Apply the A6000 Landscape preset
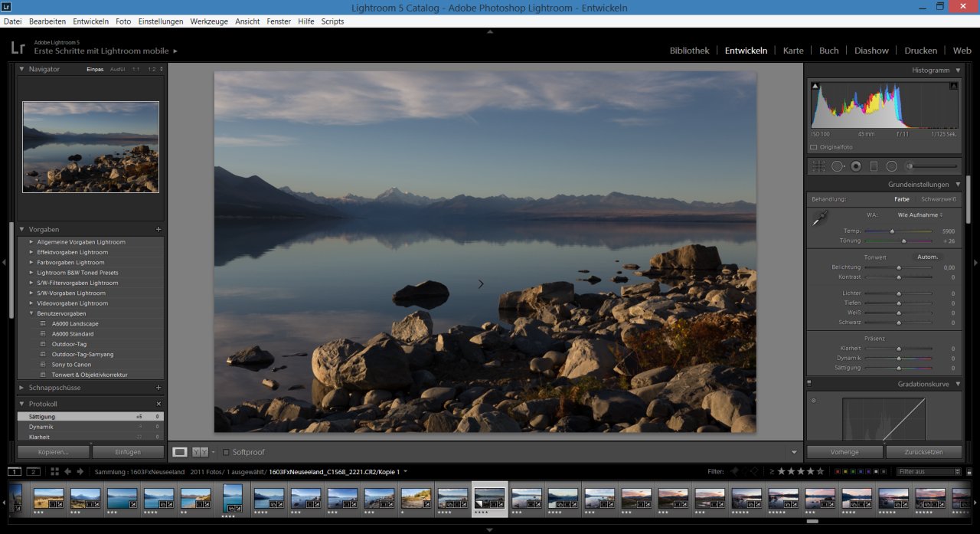The height and width of the screenshot is (534, 980). pyautogui.click(x=75, y=323)
